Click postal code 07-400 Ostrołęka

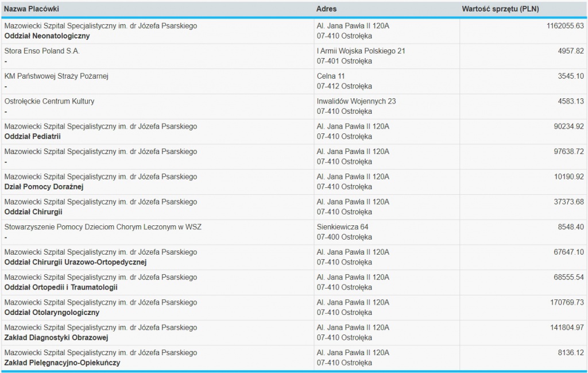[x=345, y=237]
